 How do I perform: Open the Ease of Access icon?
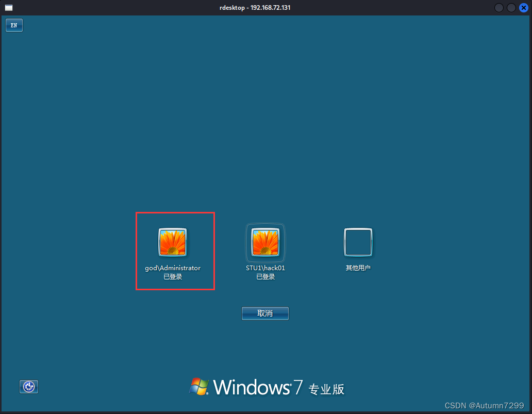[x=29, y=387]
